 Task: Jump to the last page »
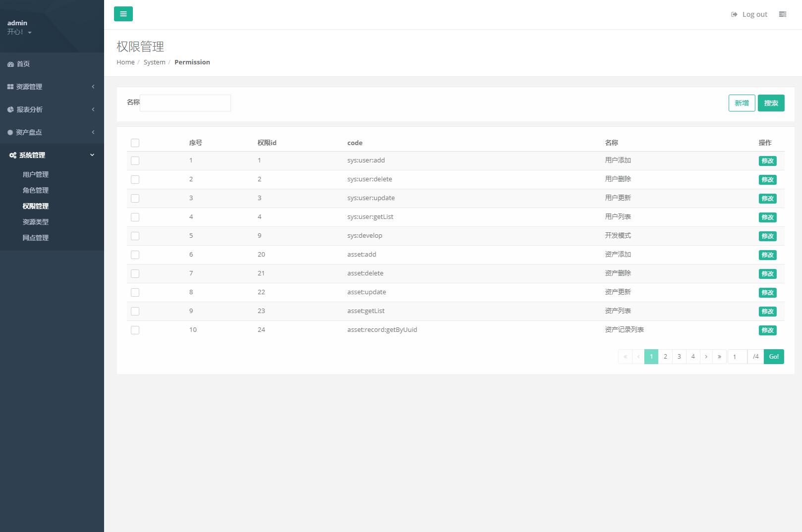tap(719, 357)
